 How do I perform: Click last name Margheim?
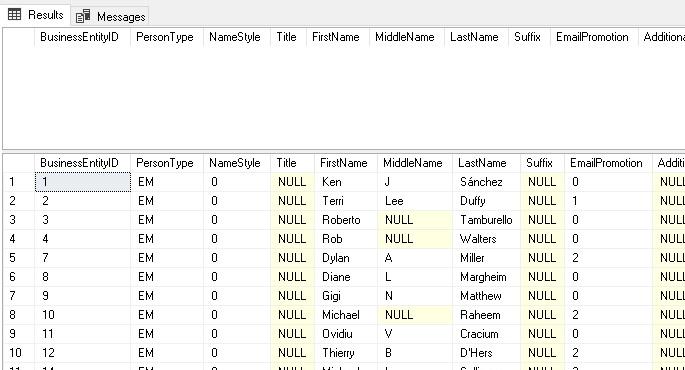tap(483, 277)
